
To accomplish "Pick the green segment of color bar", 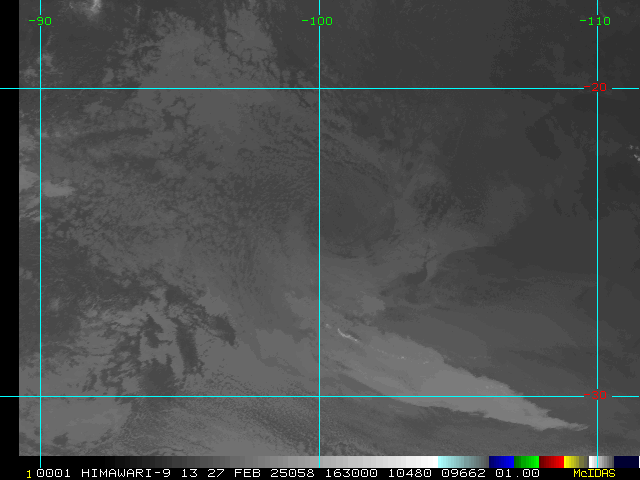I will (x=527, y=462).
